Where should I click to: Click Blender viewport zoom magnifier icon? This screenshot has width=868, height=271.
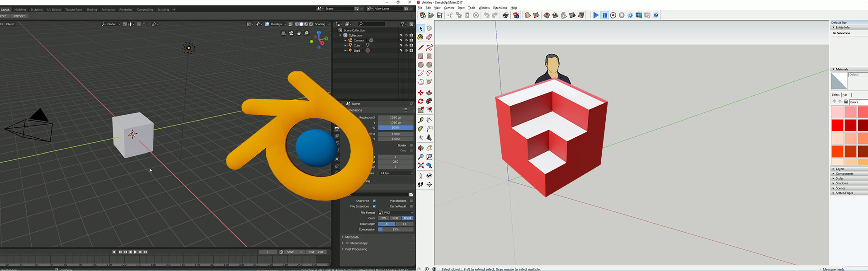[x=307, y=33]
